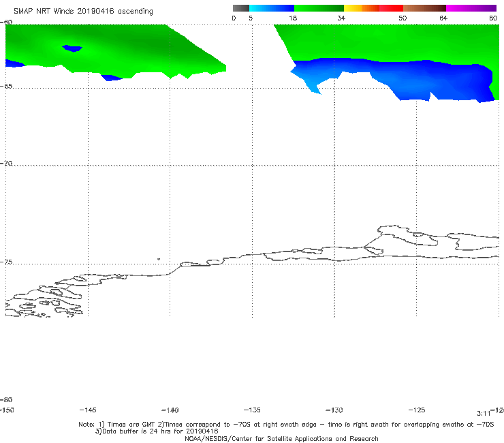The width and height of the screenshot is (504, 443).
Task: Select the yellow-to-red segment of the color bar
Action: (373, 8)
